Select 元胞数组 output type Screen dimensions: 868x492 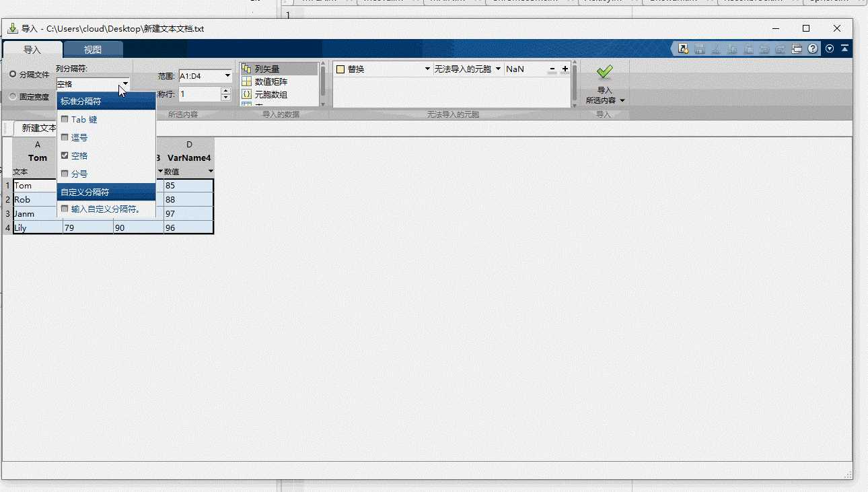[x=279, y=94]
